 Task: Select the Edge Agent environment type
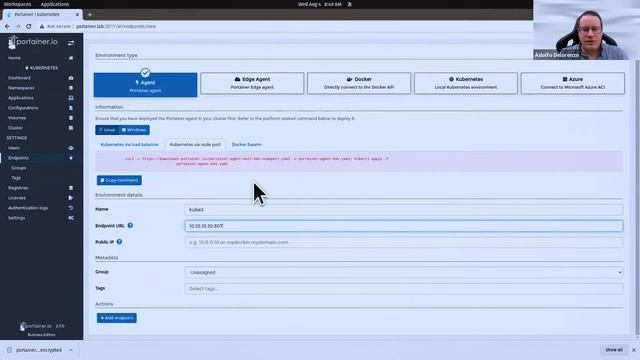[252, 83]
